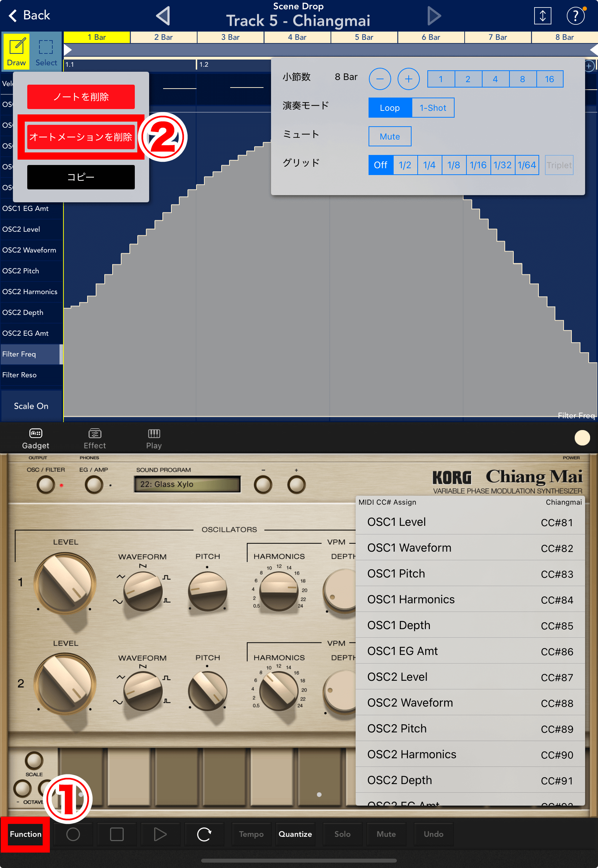Delete notes with red ノートを削除 button
This screenshot has width=598, height=868.
click(x=81, y=97)
